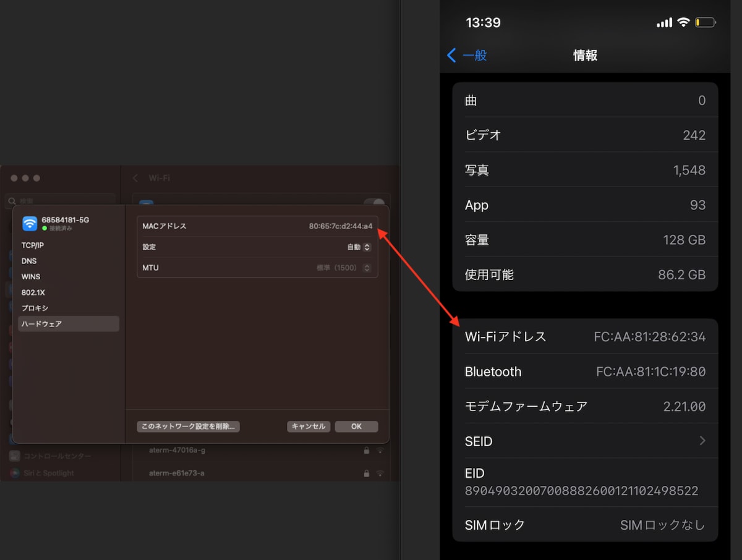The width and height of the screenshot is (742, 560).
Task: Click the Wi-Fi signal icon on aterm-e61e73-a row
Action: [x=380, y=473]
